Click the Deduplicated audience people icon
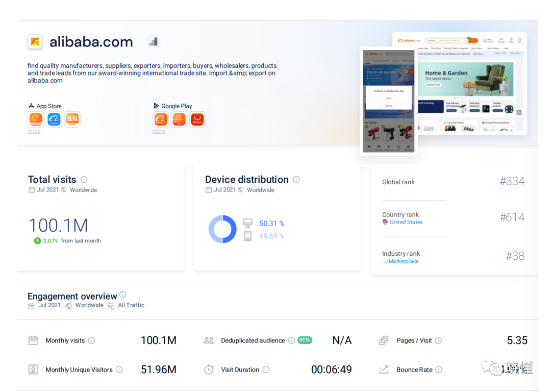 [x=209, y=340]
